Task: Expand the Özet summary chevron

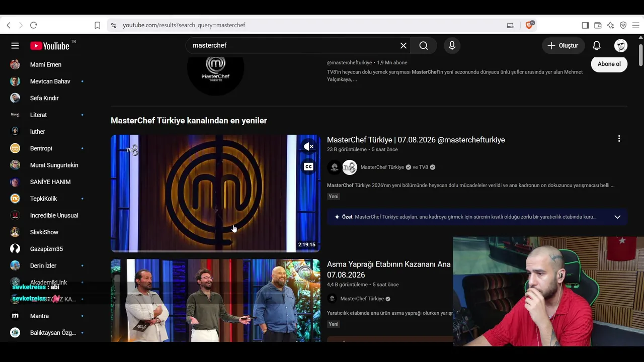Action: (x=617, y=217)
